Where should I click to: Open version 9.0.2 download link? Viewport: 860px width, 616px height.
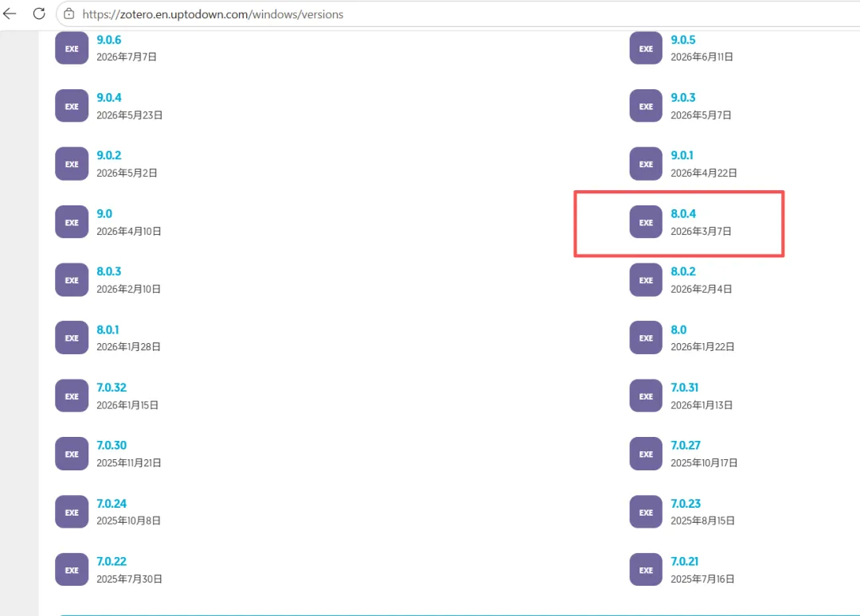108,155
